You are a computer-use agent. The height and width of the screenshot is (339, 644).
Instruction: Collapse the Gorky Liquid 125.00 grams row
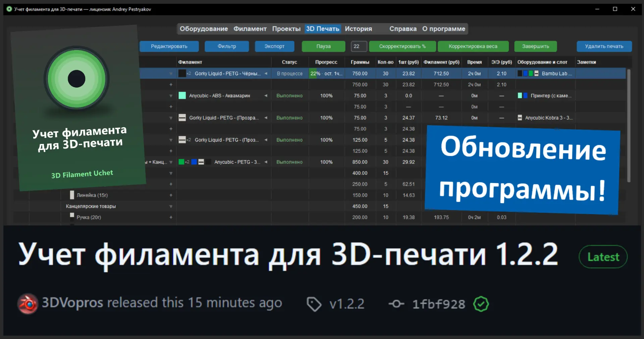[x=171, y=140]
